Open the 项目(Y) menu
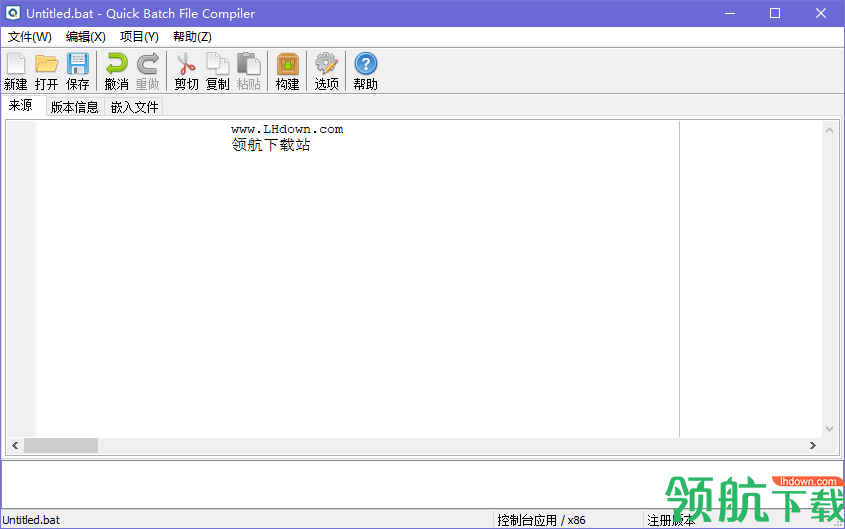Viewport: 845px width, 529px height. click(x=139, y=37)
